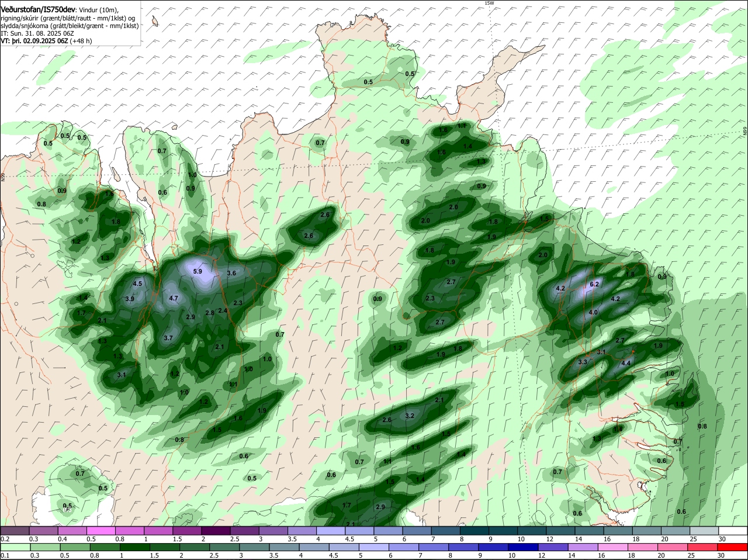Pick the red 30 swatch in bottom legend row
This screenshot has width=748, height=560.
coord(733,547)
